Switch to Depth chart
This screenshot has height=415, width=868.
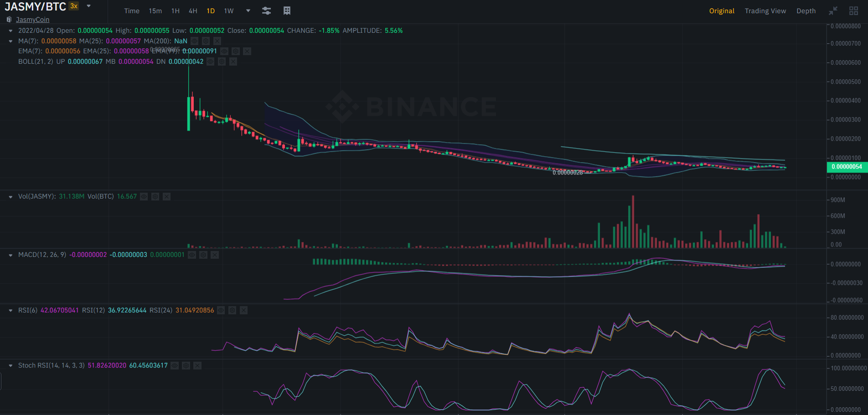point(806,11)
